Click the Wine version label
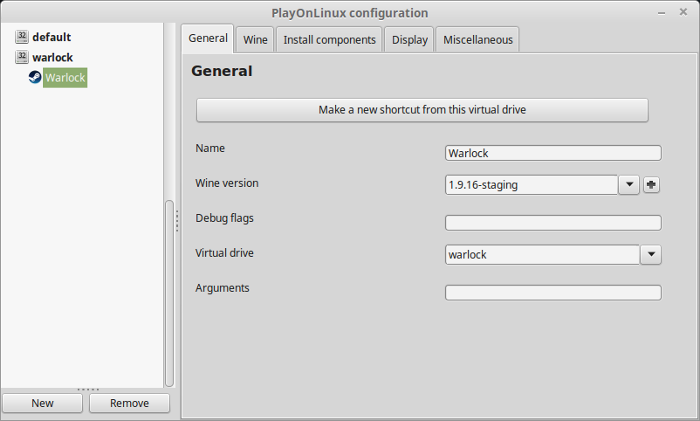Viewport: 700px width, 421px height. 227,183
